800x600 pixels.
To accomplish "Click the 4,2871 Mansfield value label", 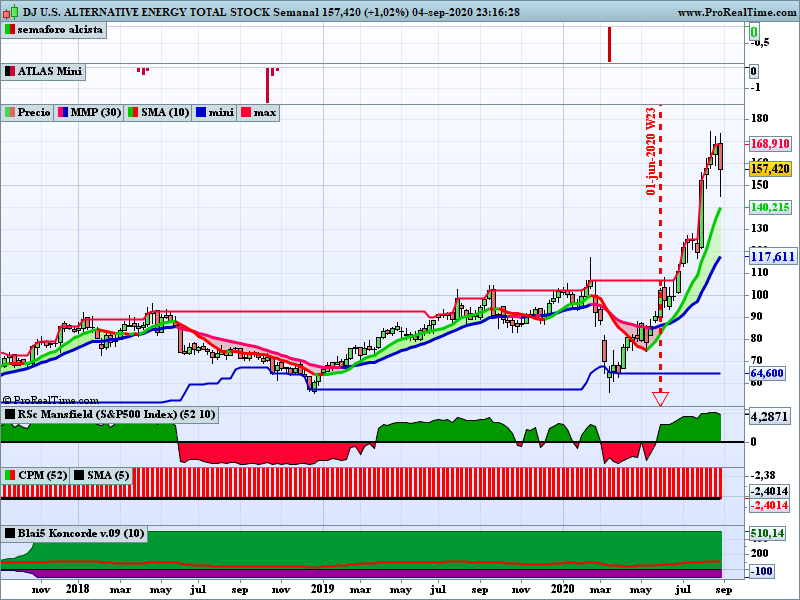I will pos(769,416).
